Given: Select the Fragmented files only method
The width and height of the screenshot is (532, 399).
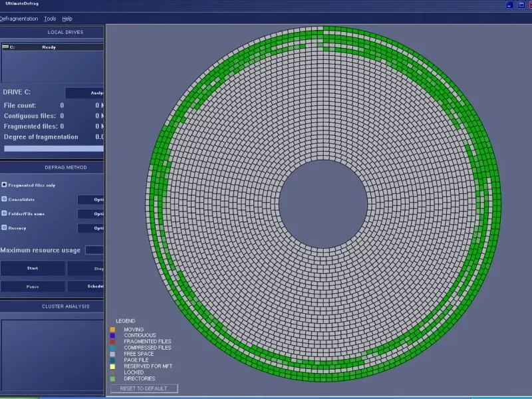Looking at the screenshot, I should pos(4,185).
